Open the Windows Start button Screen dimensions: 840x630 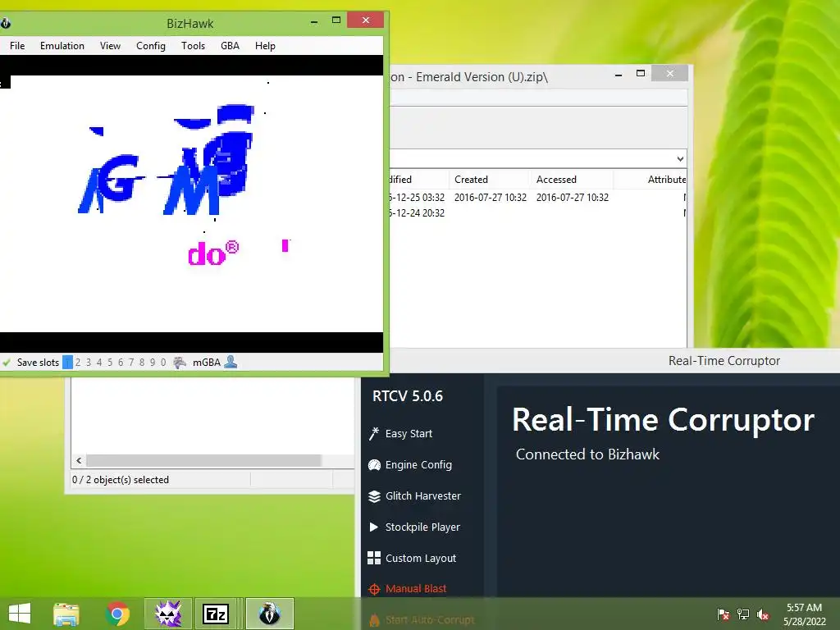(20, 614)
